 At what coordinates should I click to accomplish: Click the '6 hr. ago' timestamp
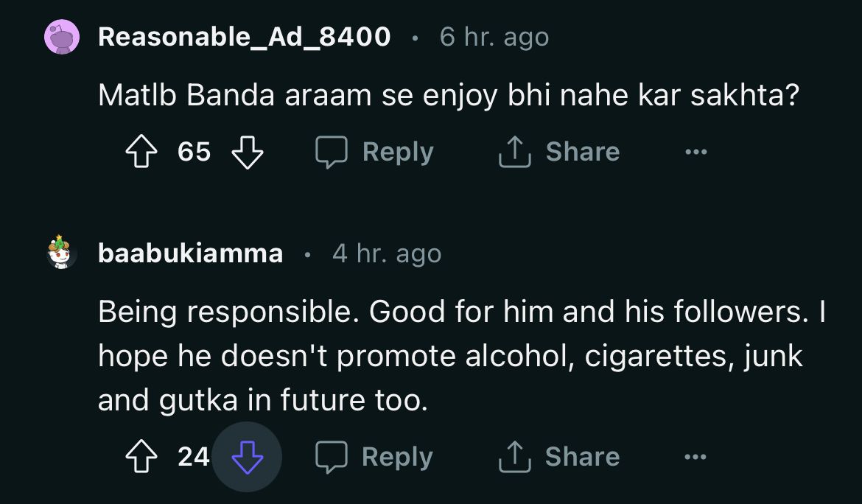[494, 36]
